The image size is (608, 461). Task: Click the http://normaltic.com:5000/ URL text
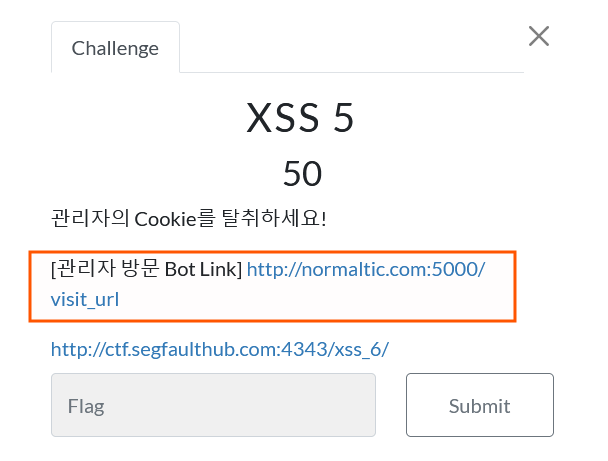tap(366, 269)
